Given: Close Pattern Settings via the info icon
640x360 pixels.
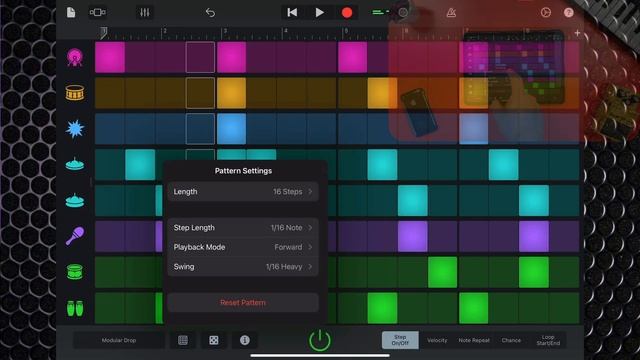Looking at the screenshot, I should pyautogui.click(x=244, y=340).
